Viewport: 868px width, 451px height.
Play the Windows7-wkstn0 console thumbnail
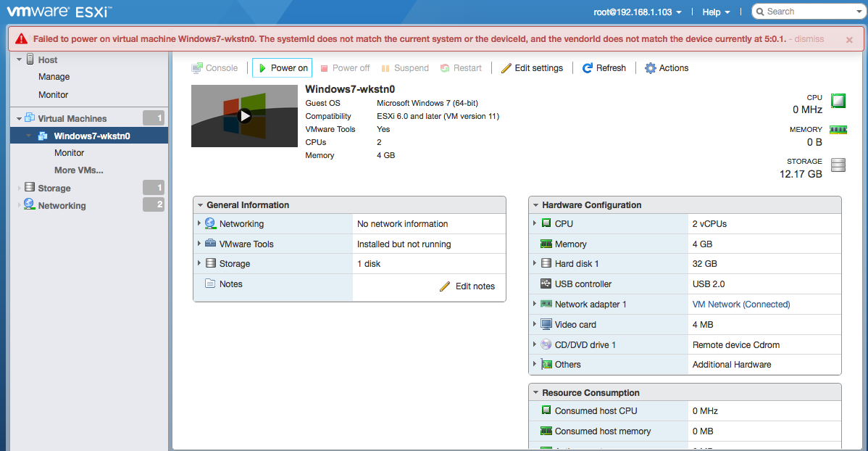tap(244, 115)
